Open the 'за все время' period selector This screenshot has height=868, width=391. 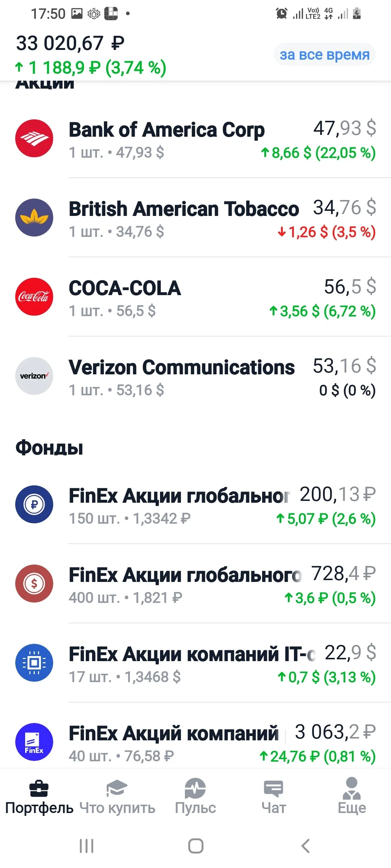(324, 55)
